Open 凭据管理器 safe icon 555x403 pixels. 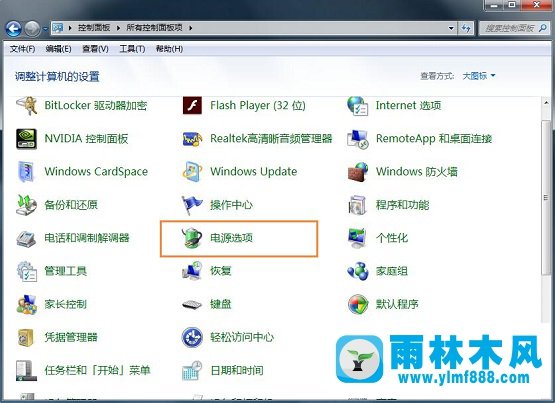(x=26, y=338)
